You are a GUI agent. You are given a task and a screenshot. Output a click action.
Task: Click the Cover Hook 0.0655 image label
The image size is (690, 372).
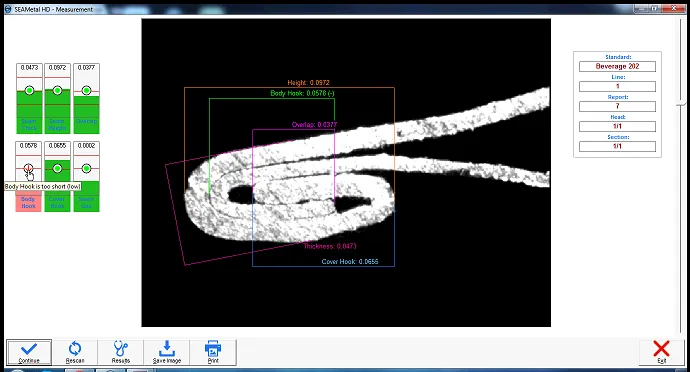(350, 262)
